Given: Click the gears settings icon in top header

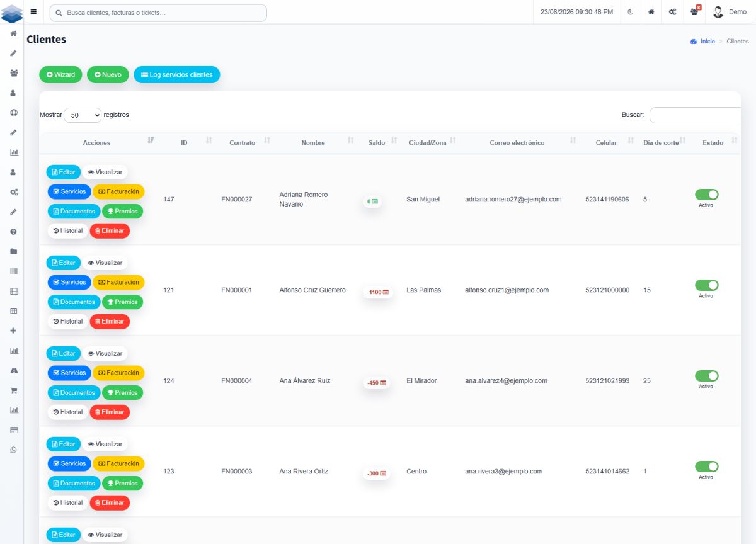Looking at the screenshot, I should pyautogui.click(x=672, y=12).
